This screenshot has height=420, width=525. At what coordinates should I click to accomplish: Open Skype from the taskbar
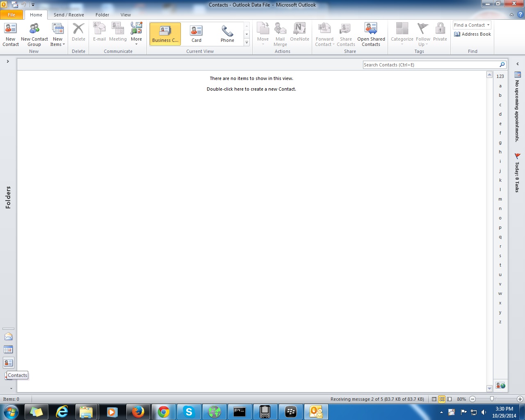point(189,411)
